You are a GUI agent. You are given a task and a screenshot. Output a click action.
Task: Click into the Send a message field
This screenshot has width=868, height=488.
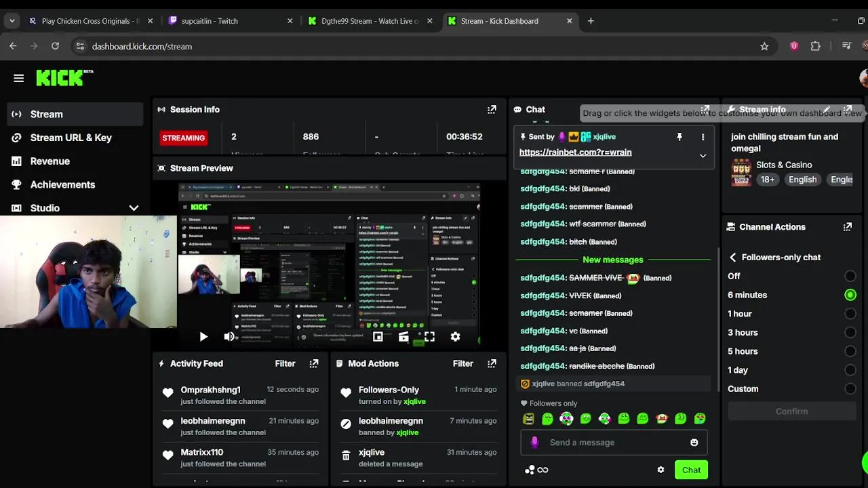(614, 443)
